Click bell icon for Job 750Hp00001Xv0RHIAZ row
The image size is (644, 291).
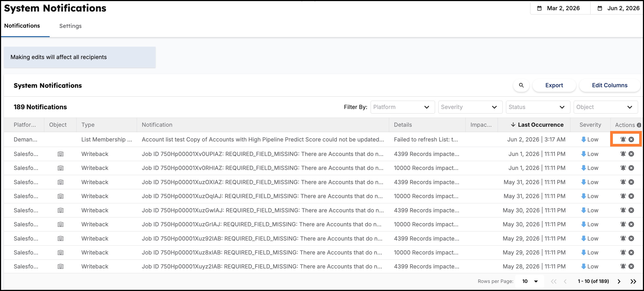pos(623,168)
